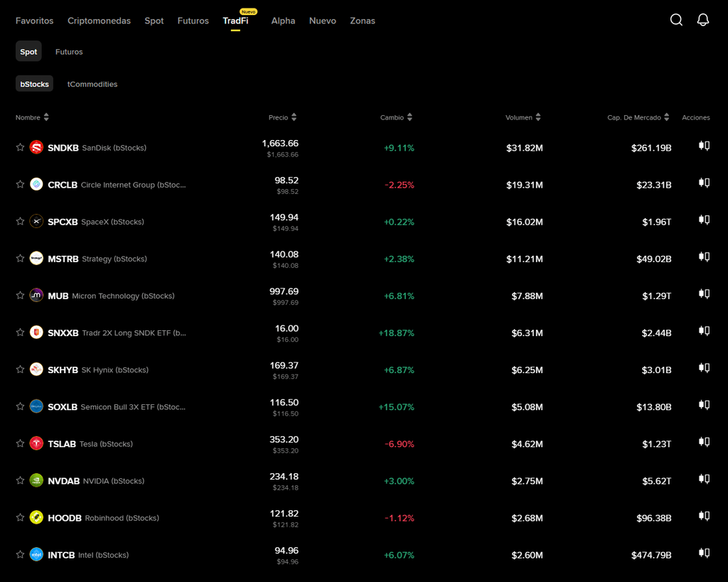Viewport: 728px width, 582px height.
Task: Click SPCXB volume $16.02M
Action: [524, 222]
